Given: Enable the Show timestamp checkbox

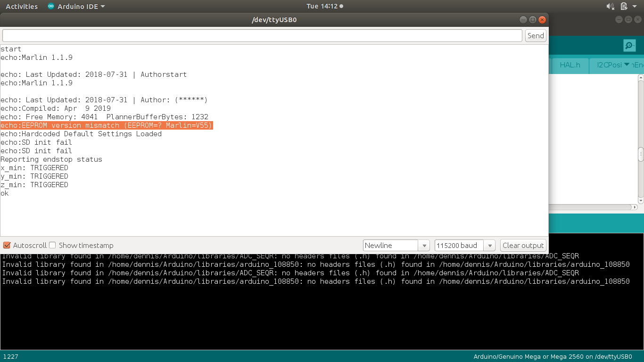Looking at the screenshot, I should click(x=52, y=245).
